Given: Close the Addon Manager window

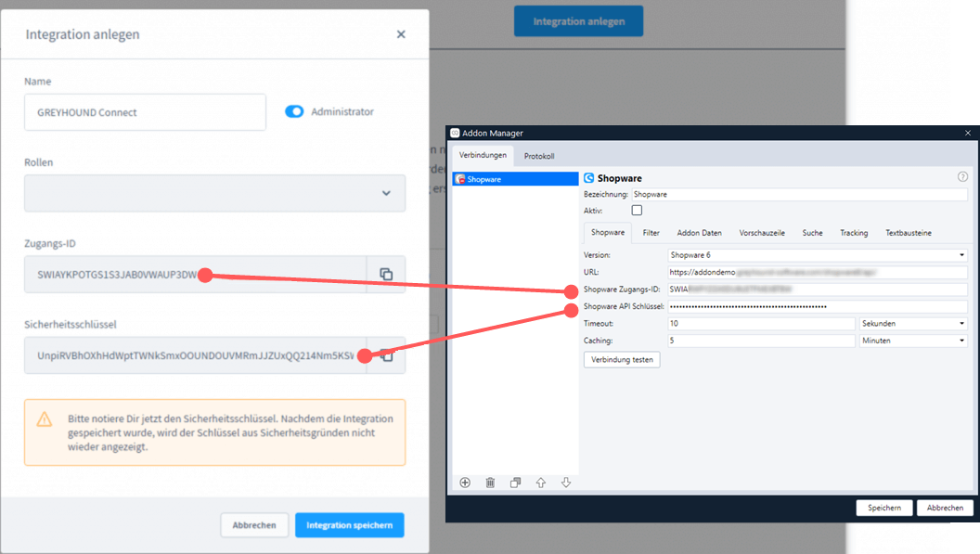Looking at the screenshot, I should tap(968, 133).
